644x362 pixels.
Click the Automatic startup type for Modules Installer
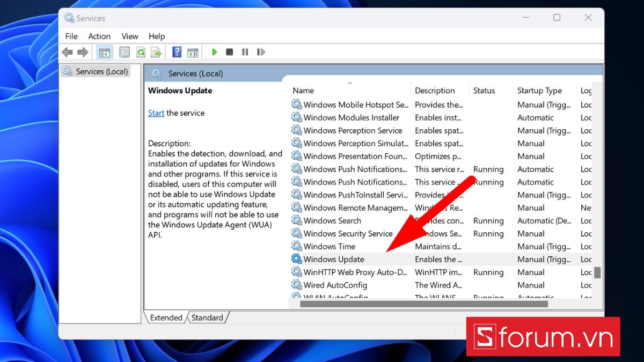pyautogui.click(x=536, y=117)
